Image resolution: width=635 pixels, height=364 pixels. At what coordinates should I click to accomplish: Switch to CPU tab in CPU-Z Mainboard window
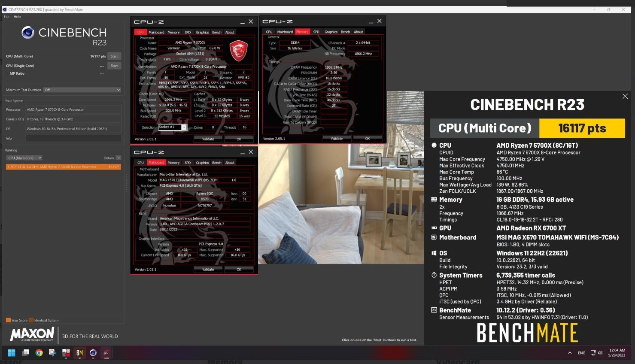140,163
